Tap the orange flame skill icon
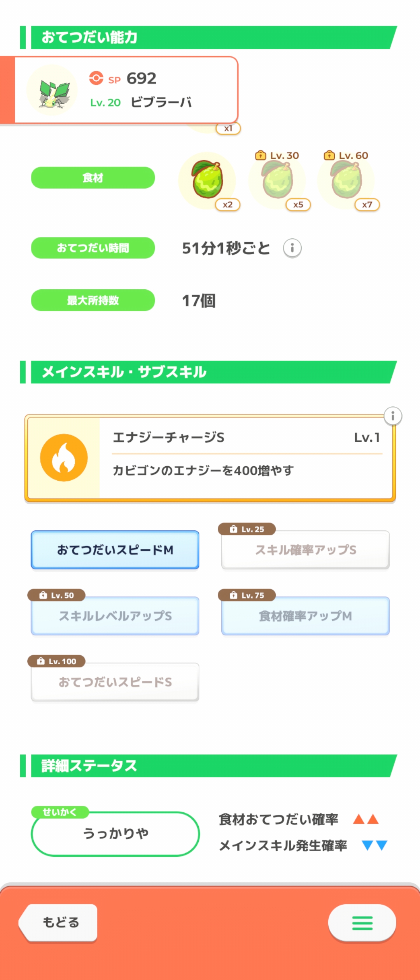Image resolution: width=420 pixels, height=980 pixels. (64, 458)
